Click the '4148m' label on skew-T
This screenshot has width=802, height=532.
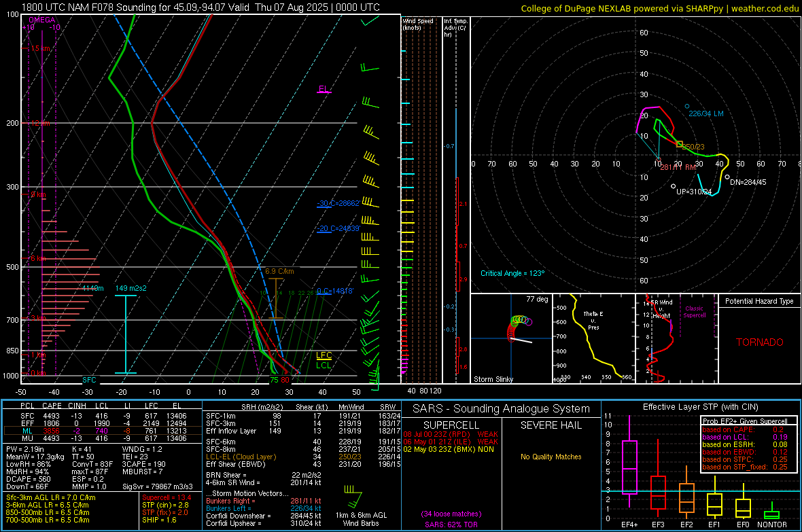click(x=92, y=288)
